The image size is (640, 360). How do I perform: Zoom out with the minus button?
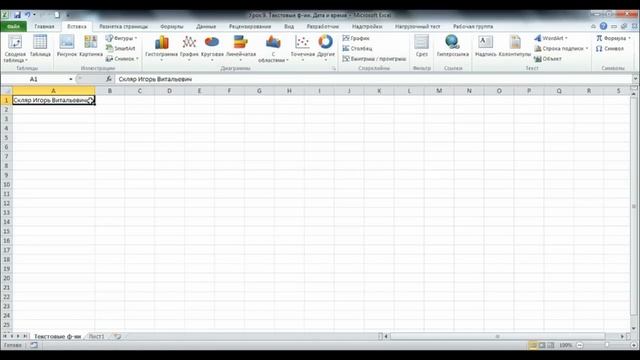point(580,345)
